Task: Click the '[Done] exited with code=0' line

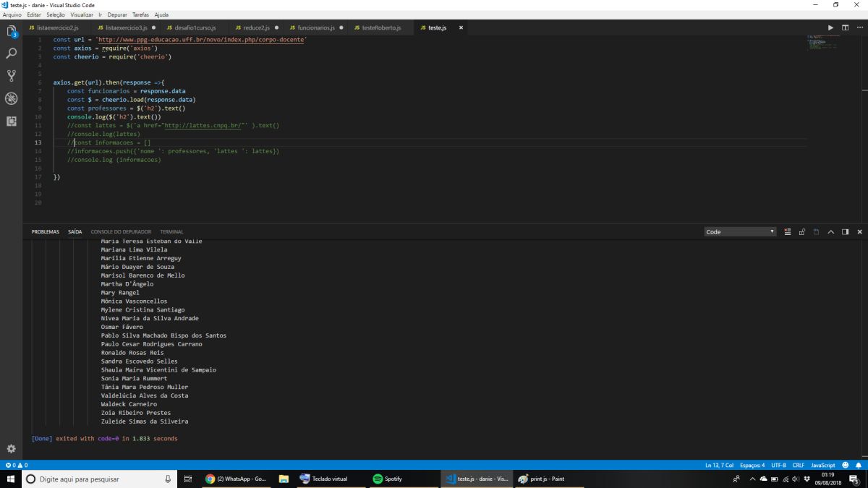Action: point(104,438)
